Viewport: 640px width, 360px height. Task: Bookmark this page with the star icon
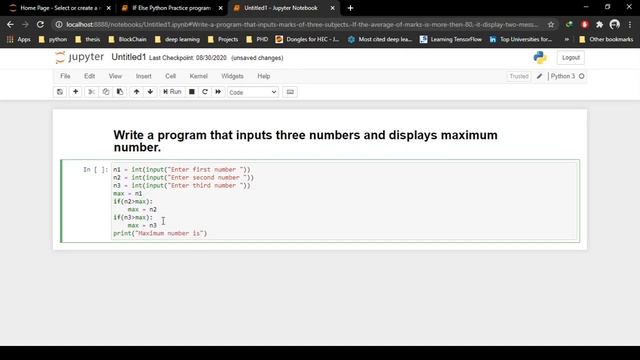click(x=551, y=24)
